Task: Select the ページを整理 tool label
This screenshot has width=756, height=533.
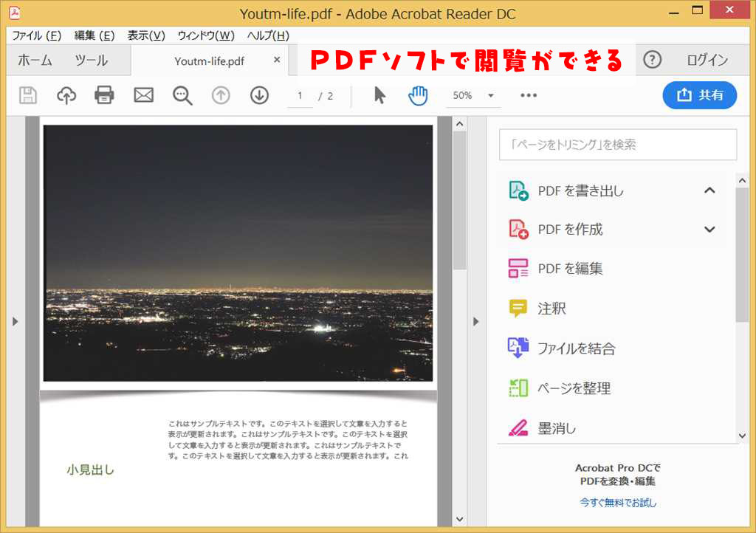Action: 574,388
